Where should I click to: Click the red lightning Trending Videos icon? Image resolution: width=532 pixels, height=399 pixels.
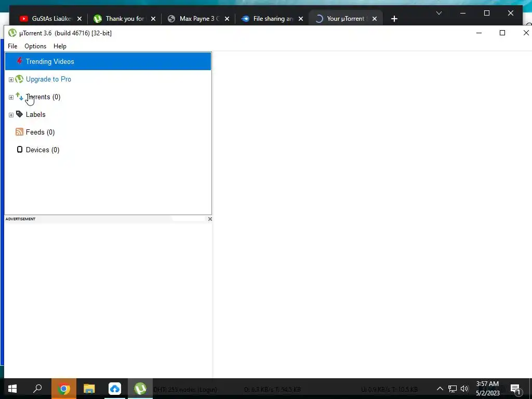[20, 61]
